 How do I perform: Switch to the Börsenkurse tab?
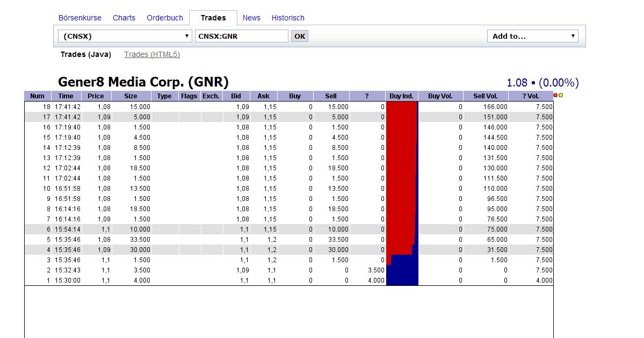point(79,18)
